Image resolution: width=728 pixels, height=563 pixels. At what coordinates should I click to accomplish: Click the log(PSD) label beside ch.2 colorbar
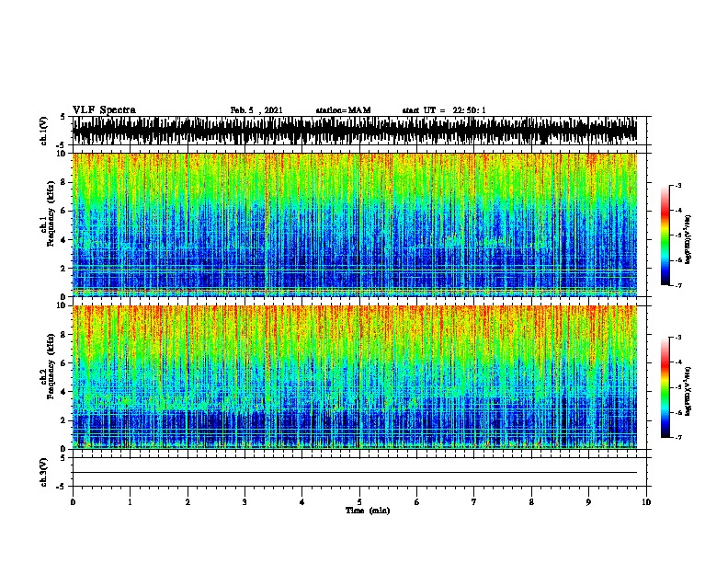pos(688,392)
